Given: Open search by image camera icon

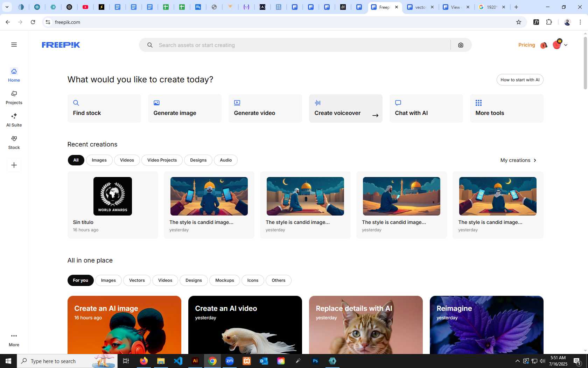Looking at the screenshot, I should (x=461, y=45).
